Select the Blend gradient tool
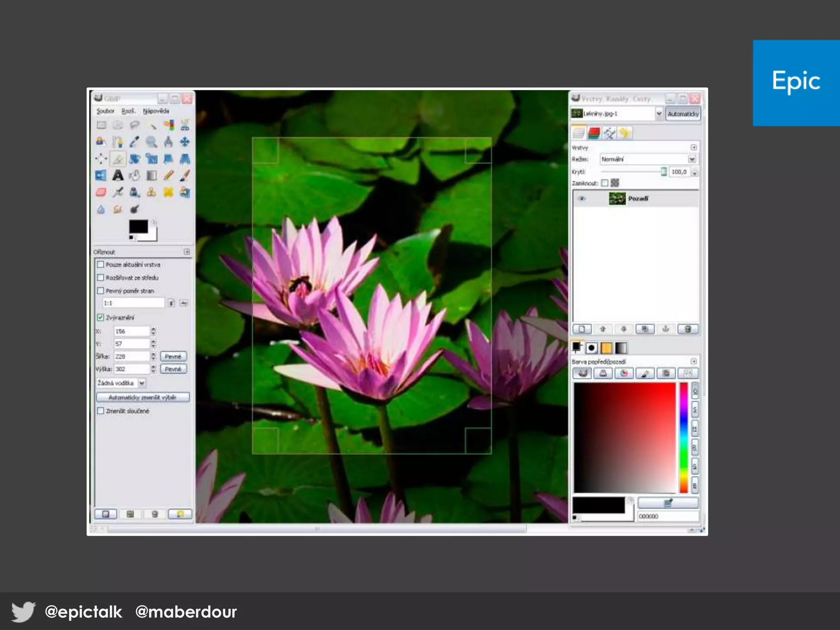The image size is (840, 630). point(151,176)
